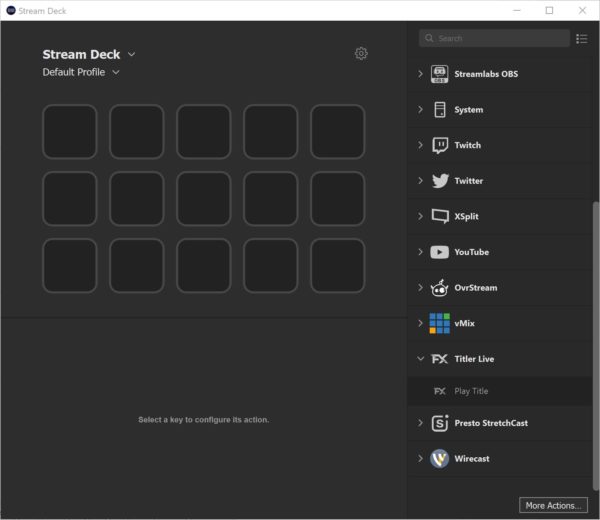Collapse the Titler Live category chevron
This screenshot has width=600, height=520.
pyautogui.click(x=421, y=359)
